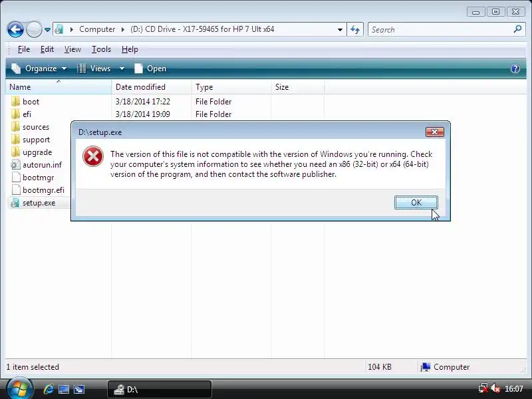Image resolution: width=532 pixels, height=399 pixels.
Task: Open the recent pages dropdown arrow
Action: 47,30
